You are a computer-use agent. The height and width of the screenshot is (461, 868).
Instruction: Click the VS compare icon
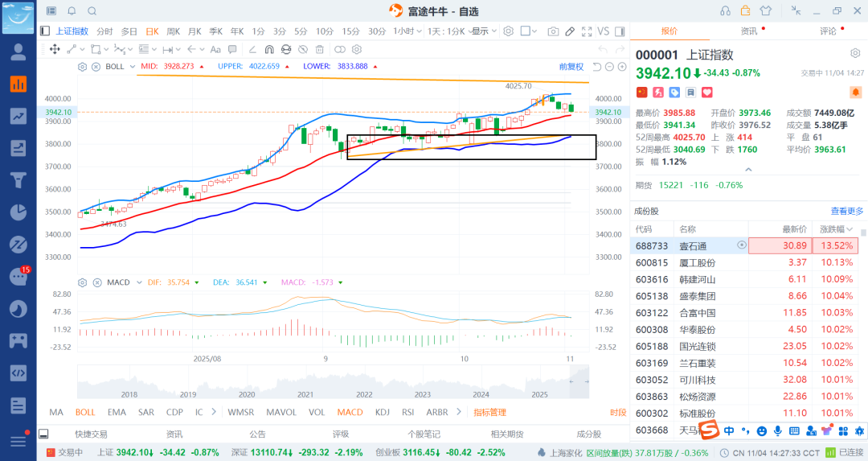pyautogui.click(x=604, y=31)
